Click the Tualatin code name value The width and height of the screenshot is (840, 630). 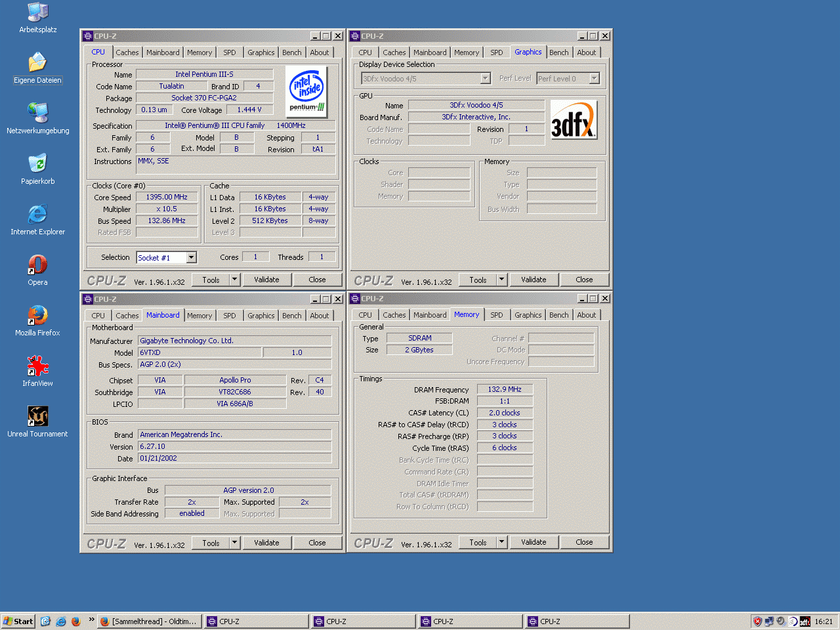pyautogui.click(x=171, y=86)
